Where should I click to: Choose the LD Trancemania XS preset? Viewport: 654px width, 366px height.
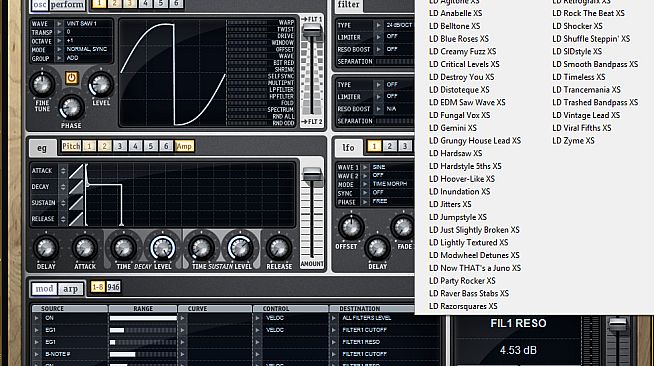(586, 90)
